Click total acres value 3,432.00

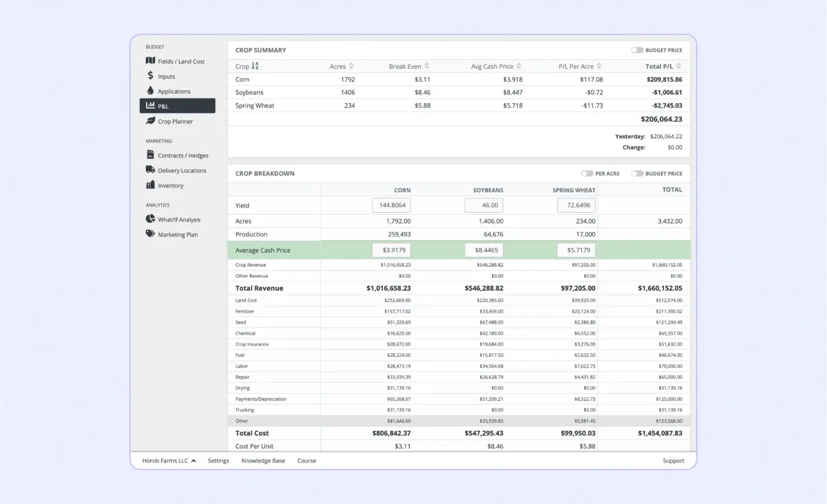point(669,221)
